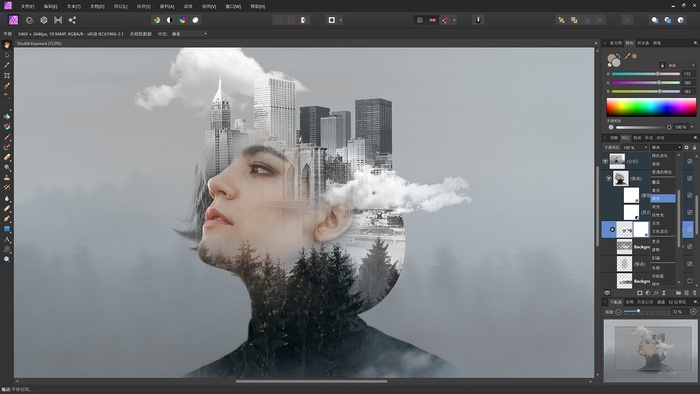Apply Auto Colors from the toolbar

[183, 20]
